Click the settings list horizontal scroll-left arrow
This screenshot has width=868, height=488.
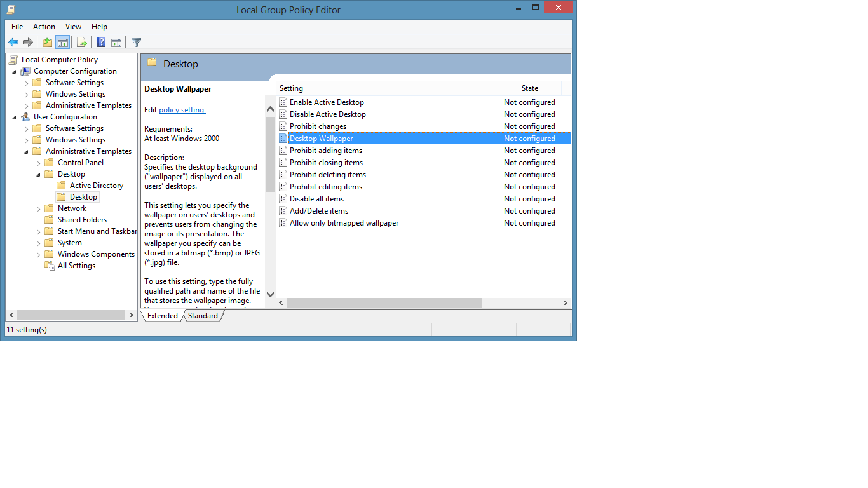281,303
